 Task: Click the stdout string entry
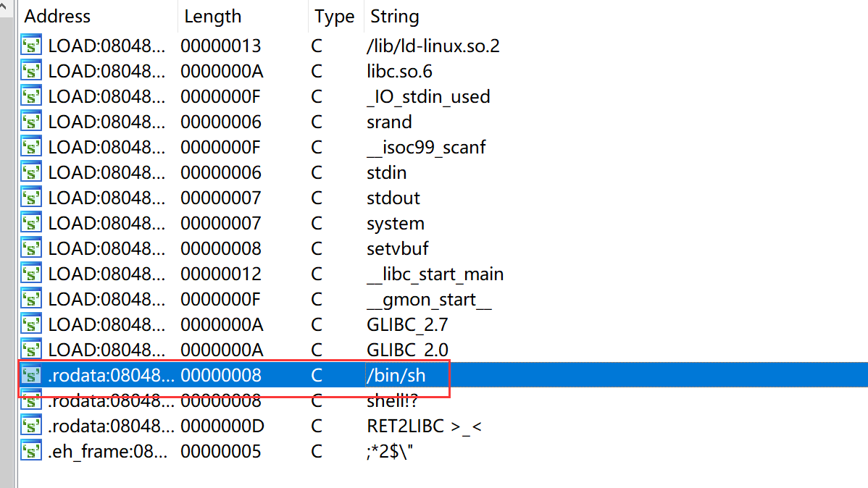click(393, 198)
